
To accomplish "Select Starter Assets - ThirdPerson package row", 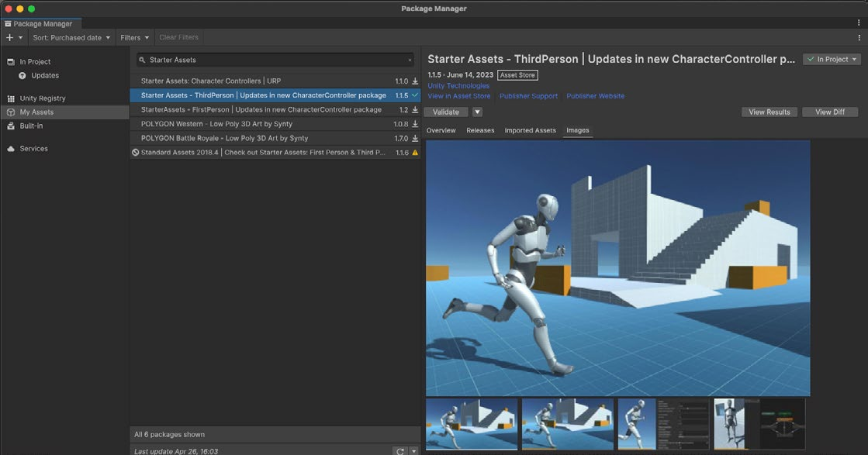I will 275,95.
